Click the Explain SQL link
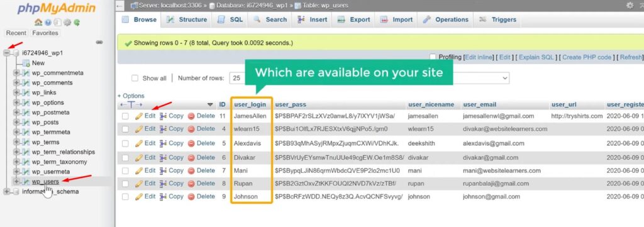The width and height of the screenshot is (644, 227). pyautogui.click(x=536, y=57)
